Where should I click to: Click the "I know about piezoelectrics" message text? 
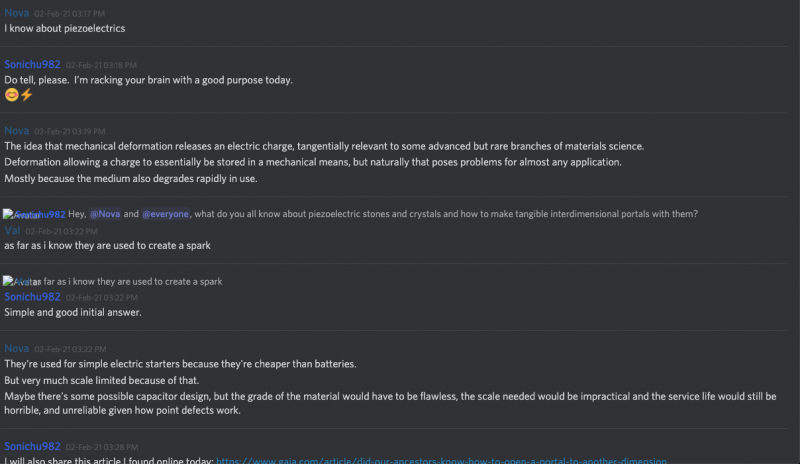(x=64, y=29)
